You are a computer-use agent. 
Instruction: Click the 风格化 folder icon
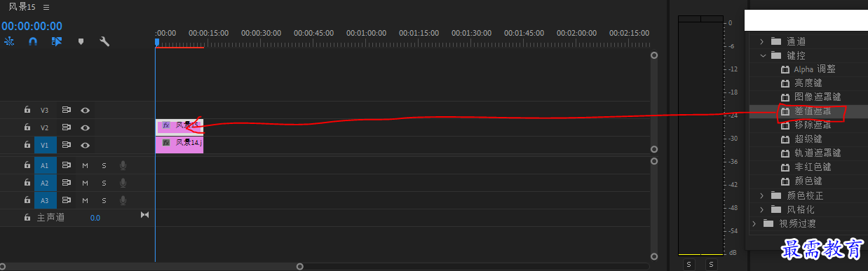tap(776, 209)
